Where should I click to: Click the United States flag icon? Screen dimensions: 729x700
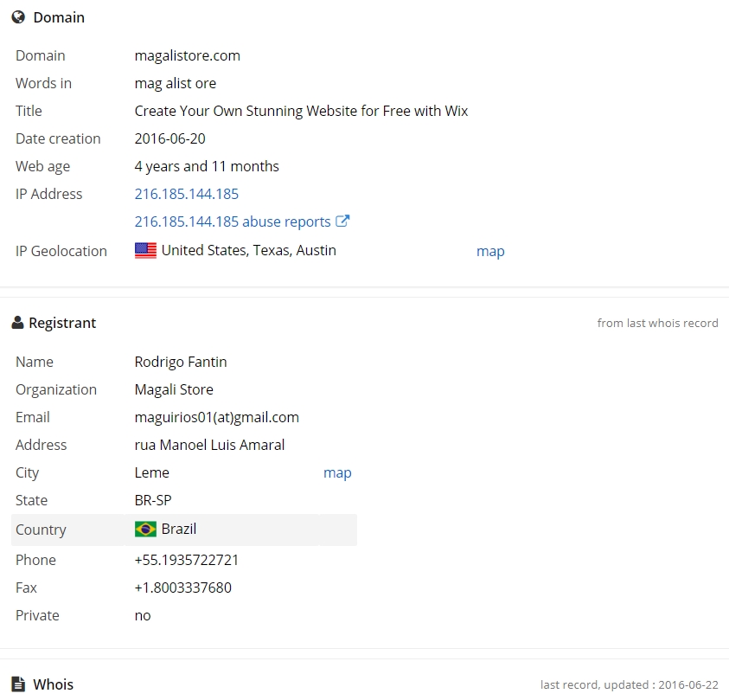click(145, 250)
